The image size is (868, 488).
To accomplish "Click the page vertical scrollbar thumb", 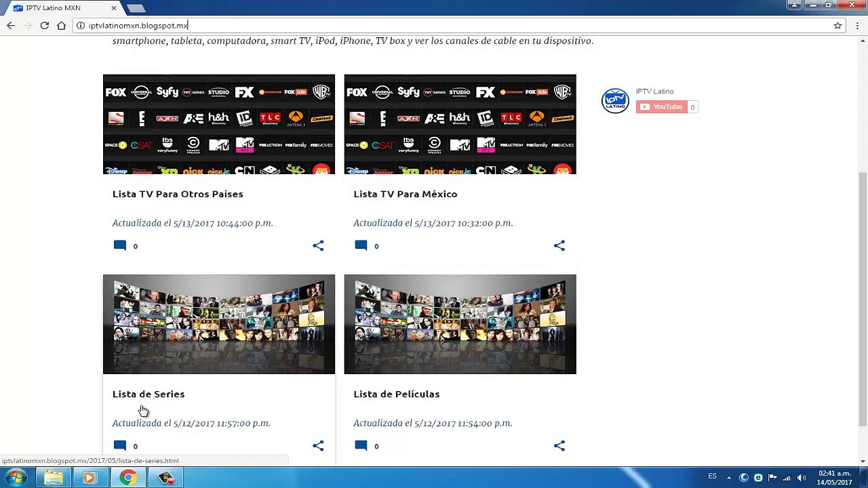I will [x=863, y=298].
